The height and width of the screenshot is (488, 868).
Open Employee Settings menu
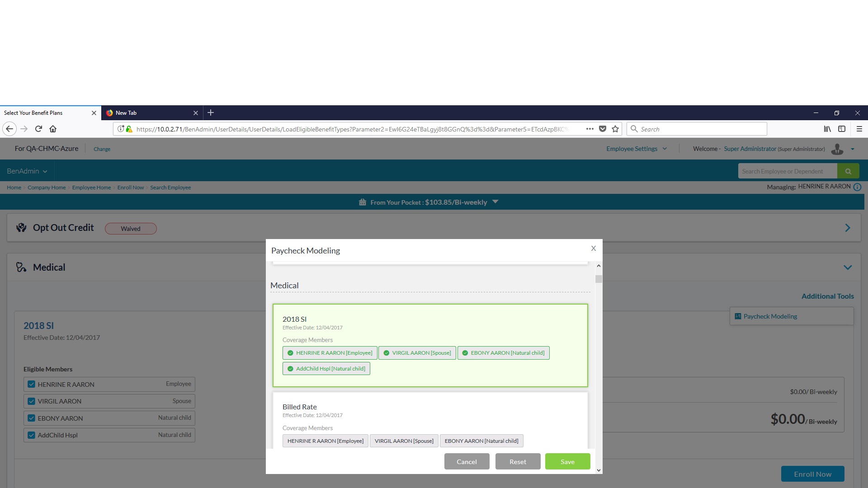click(x=636, y=149)
